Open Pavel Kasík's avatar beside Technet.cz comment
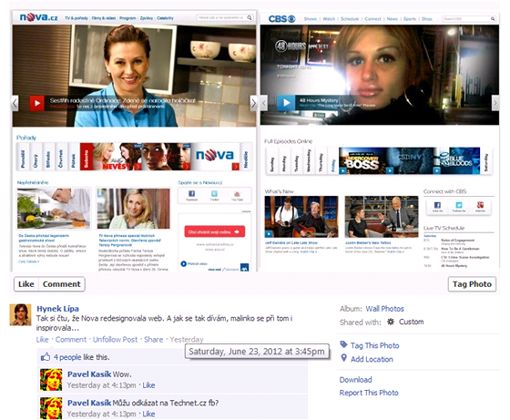Image resolution: width=510 pixels, height=420 pixels. 51,408
